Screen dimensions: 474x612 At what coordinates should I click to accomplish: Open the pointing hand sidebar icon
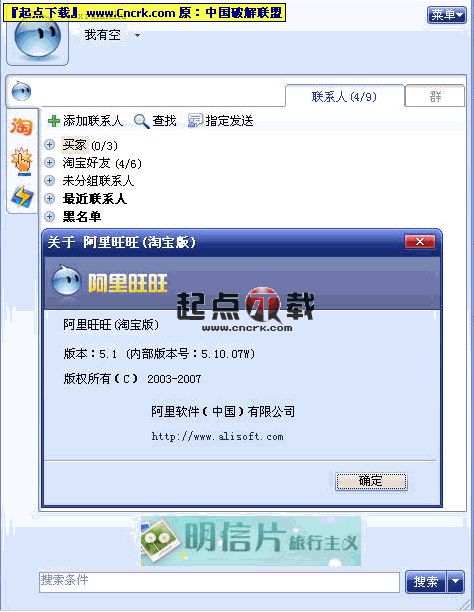(x=21, y=160)
